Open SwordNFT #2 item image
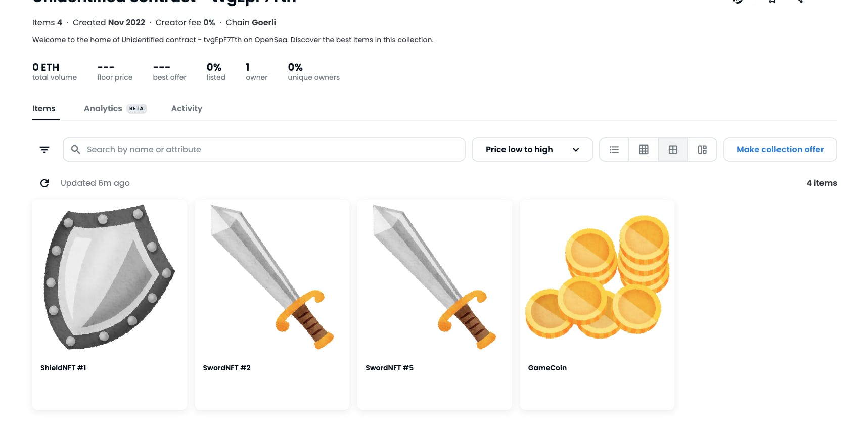The width and height of the screenshot is (868, 434). [x=272, y=277]
